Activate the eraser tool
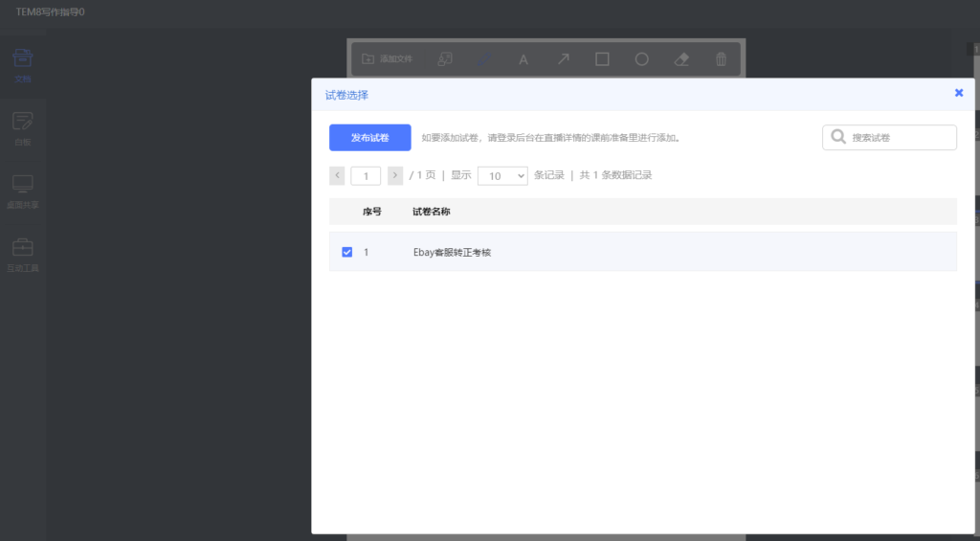980x541 pixels. (681, 58)
